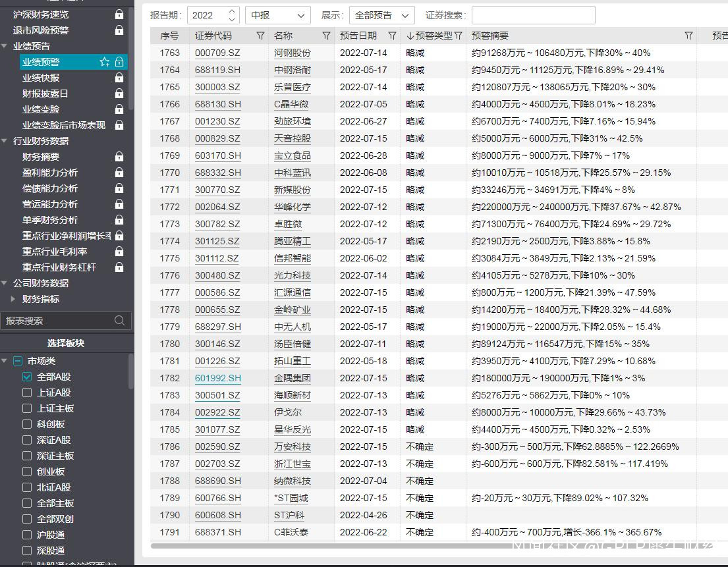Enable the 科创板 checkbox
Viewport: 728px width, 567px height.
click(x=27, y=424)
